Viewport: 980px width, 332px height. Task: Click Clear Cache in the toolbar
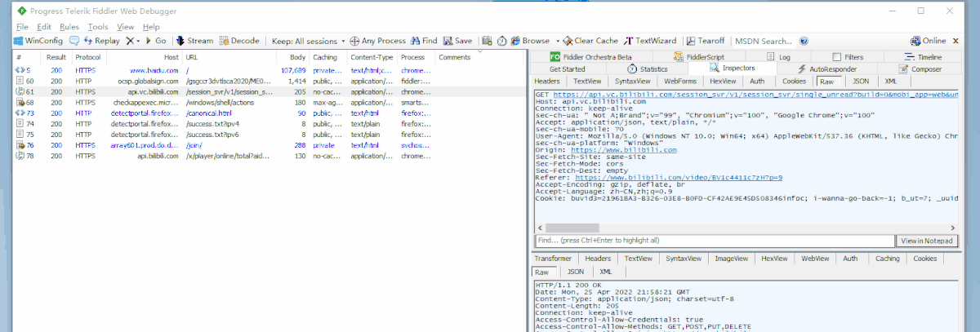[x=590, y=40]
